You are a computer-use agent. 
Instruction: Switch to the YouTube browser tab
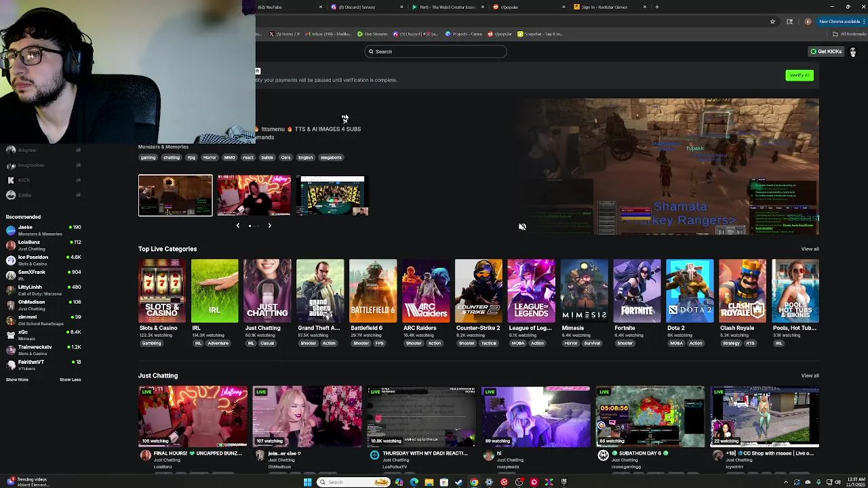point(290,7)
